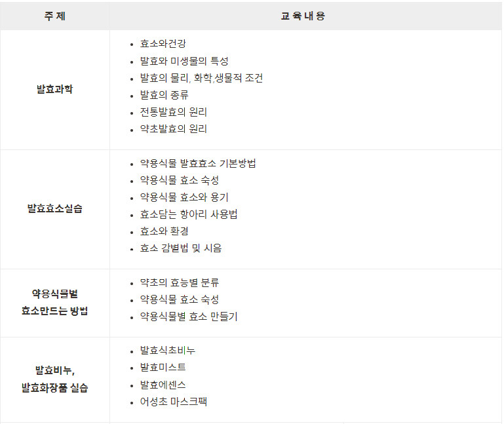
Task: Click the 전통발효의 원리 item
Action: coord(174,112)
